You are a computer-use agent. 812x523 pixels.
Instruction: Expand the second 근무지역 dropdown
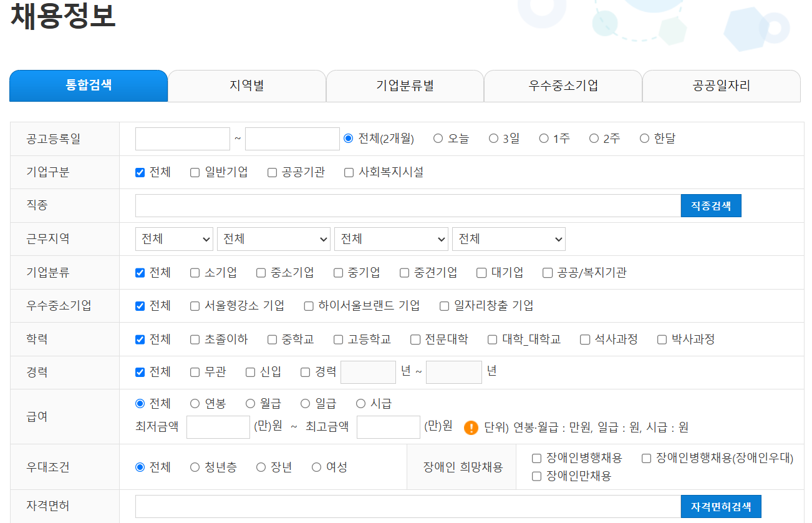click(x=273, y=238)
